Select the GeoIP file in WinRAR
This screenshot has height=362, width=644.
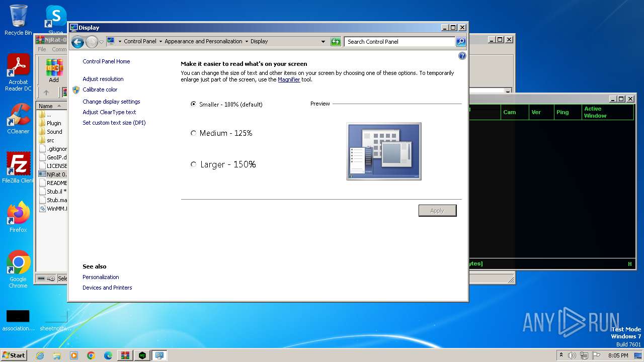coord(52,157)
